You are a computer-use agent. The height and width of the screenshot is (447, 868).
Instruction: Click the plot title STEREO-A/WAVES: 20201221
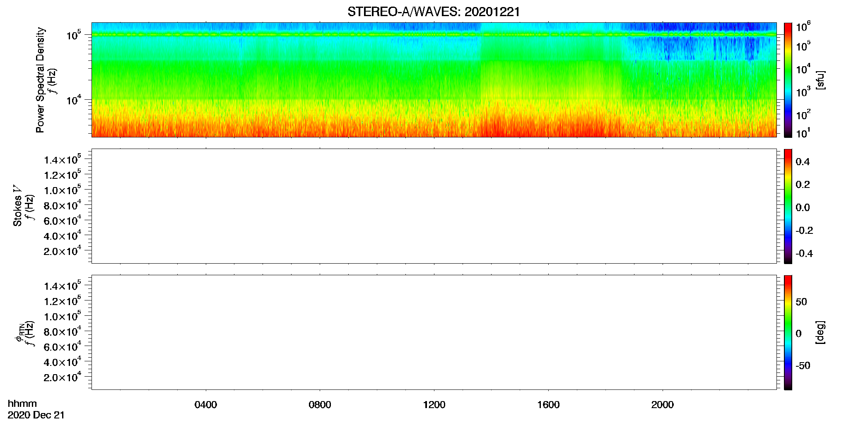click(x=434, y=12)
